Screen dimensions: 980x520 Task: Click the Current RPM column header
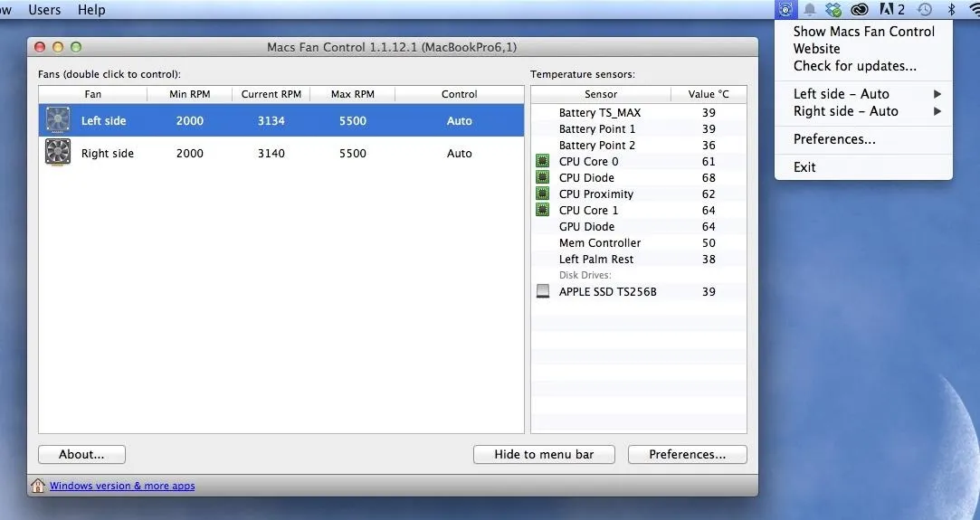point(271,94)
